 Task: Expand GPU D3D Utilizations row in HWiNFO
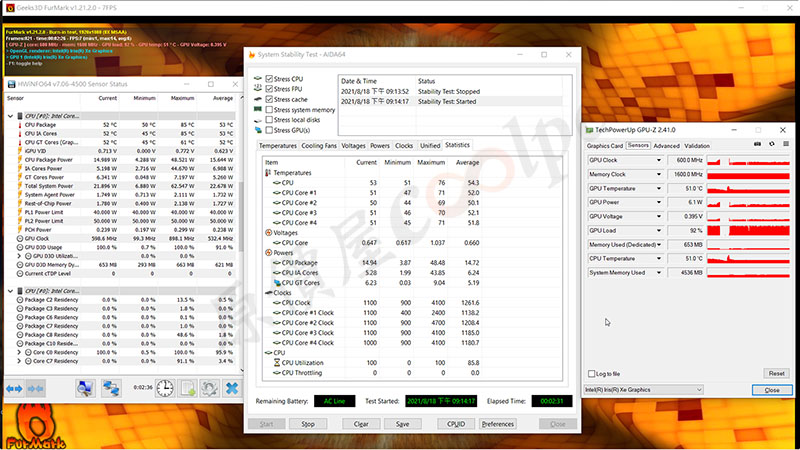click(19, 256)
